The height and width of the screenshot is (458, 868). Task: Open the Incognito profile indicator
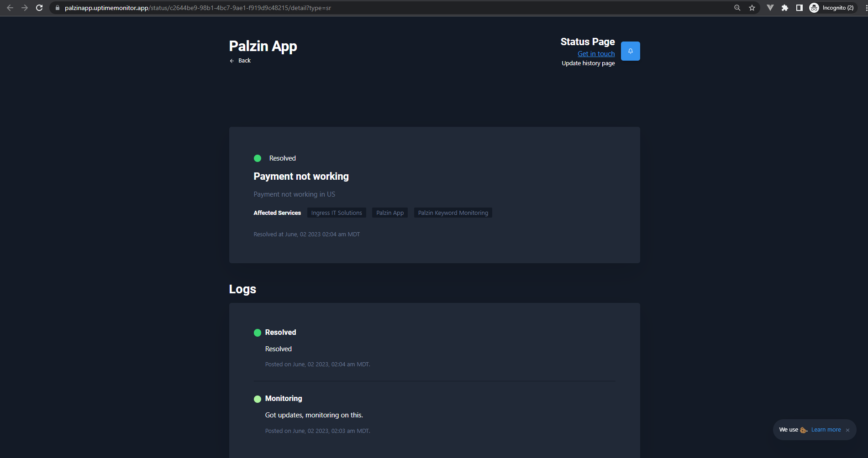pyautogui.click(x=832, y=8)
